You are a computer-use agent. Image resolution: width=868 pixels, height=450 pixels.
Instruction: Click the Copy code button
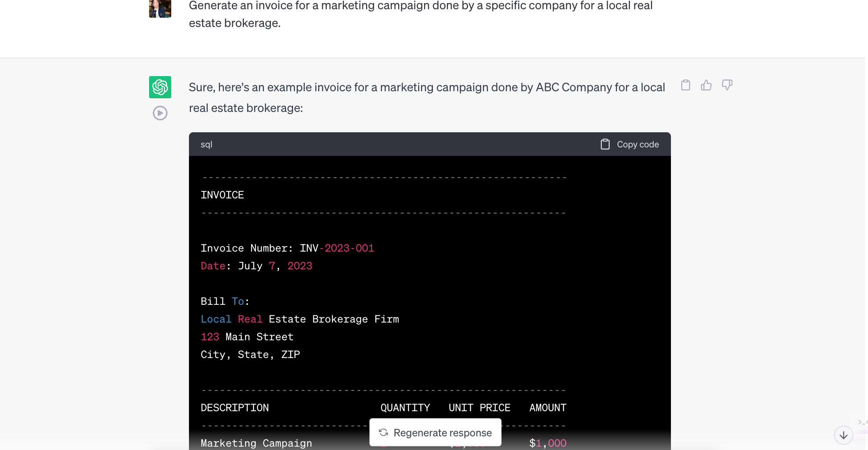(x=629, y=144)
